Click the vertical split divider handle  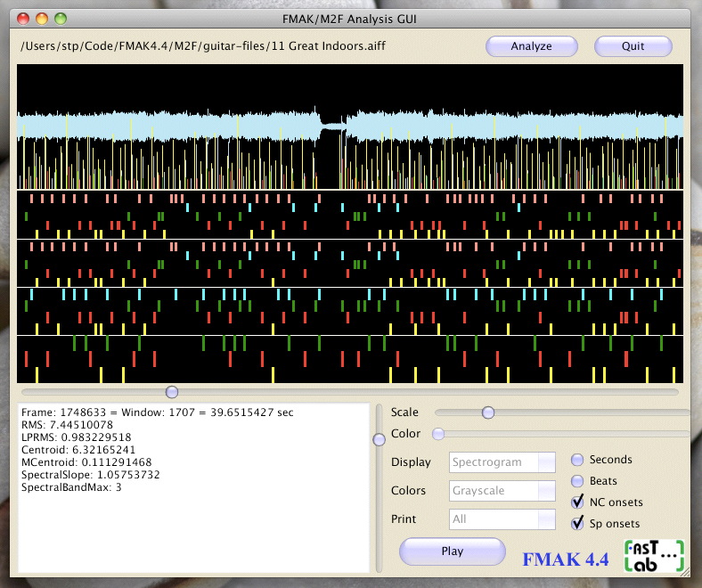379,440
